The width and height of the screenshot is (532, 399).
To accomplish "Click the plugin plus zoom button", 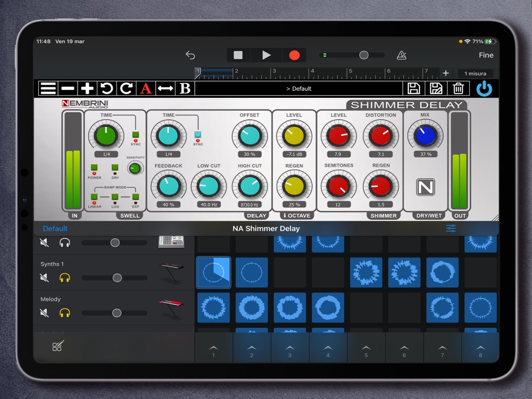I will tap(87, 88).
